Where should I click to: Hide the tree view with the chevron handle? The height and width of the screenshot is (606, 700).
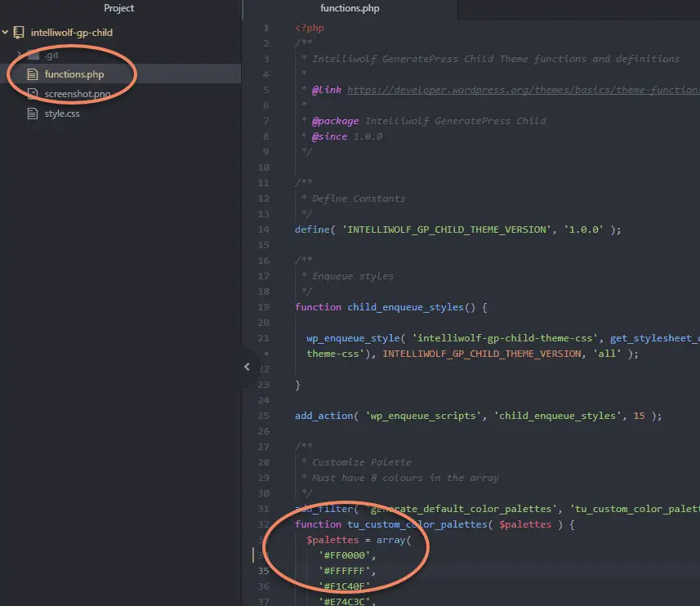coord(247,367)
